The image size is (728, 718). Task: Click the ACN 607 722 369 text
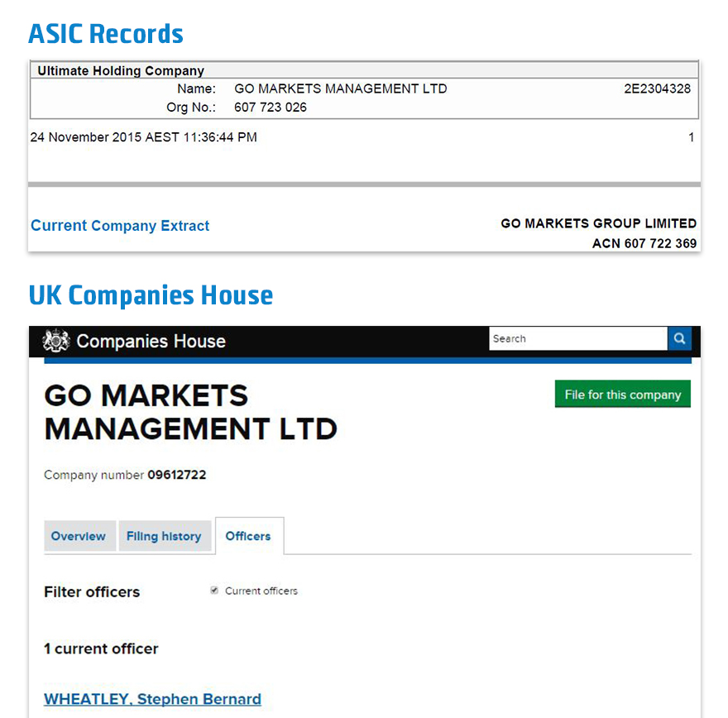point(644,243)
